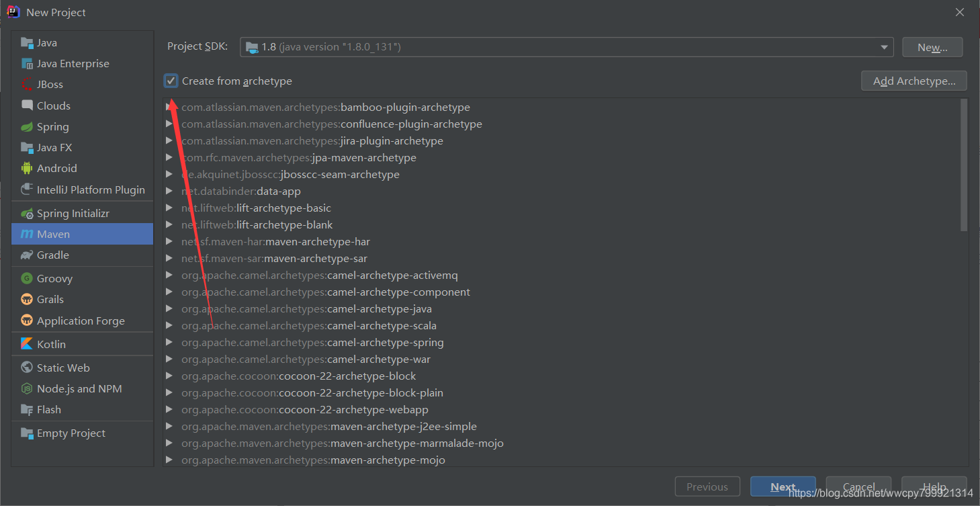980x506 pixels.
Task: Click the JBoss icon in sidebar
Action: point(27,85)
